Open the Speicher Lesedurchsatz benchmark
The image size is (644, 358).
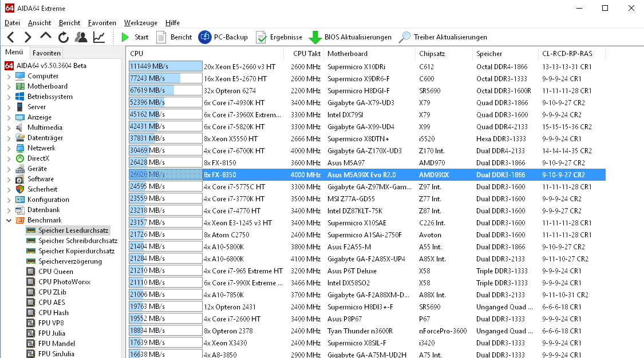click(68, 230)
